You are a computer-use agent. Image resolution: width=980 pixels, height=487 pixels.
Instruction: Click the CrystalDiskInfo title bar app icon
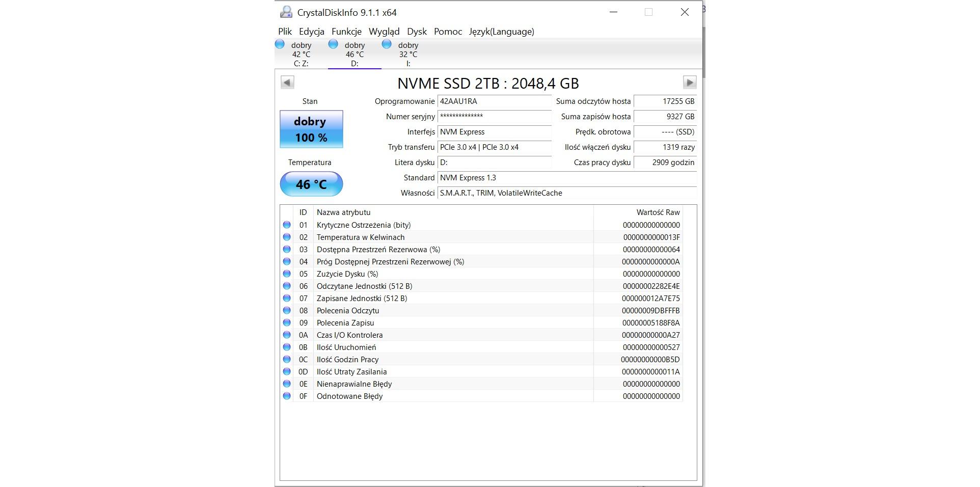(286, 12)
